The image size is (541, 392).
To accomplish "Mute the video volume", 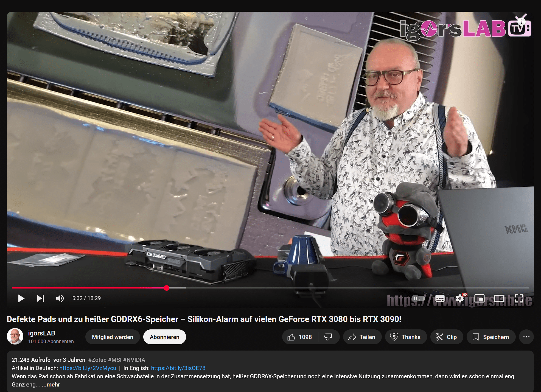I will click(x=60, y=298).
